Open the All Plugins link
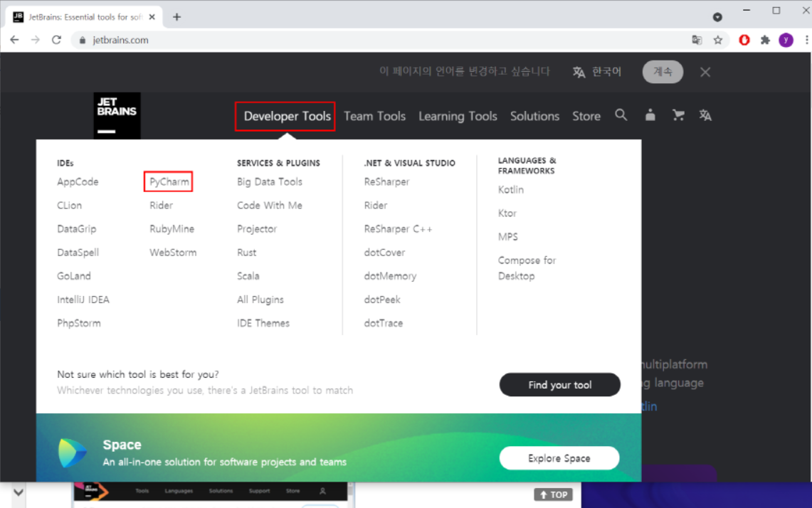Screen dimensions: 812x508 coord(260,300)
